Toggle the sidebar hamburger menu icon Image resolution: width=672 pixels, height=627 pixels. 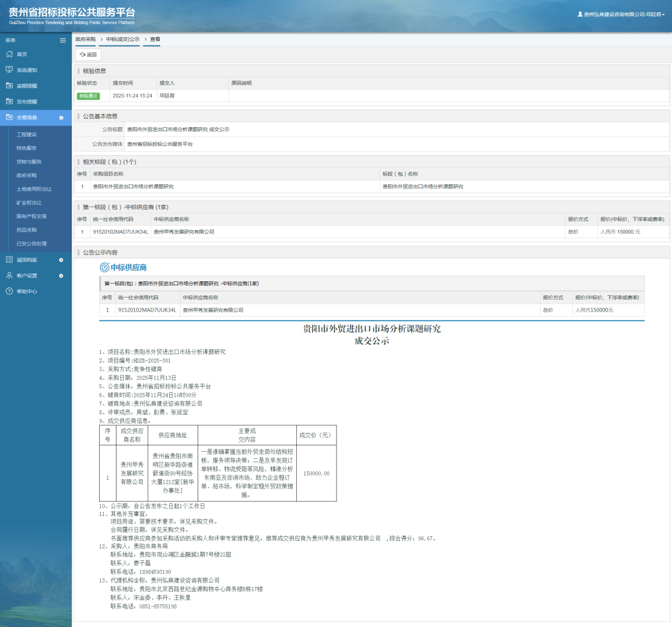click(x=63, y=40)
